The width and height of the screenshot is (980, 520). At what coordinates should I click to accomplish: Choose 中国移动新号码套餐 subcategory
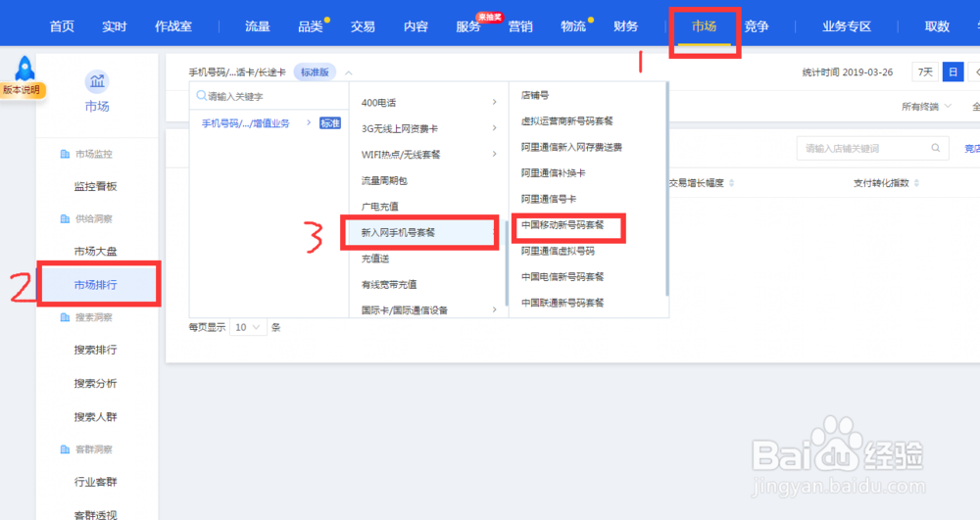point(563,224)
